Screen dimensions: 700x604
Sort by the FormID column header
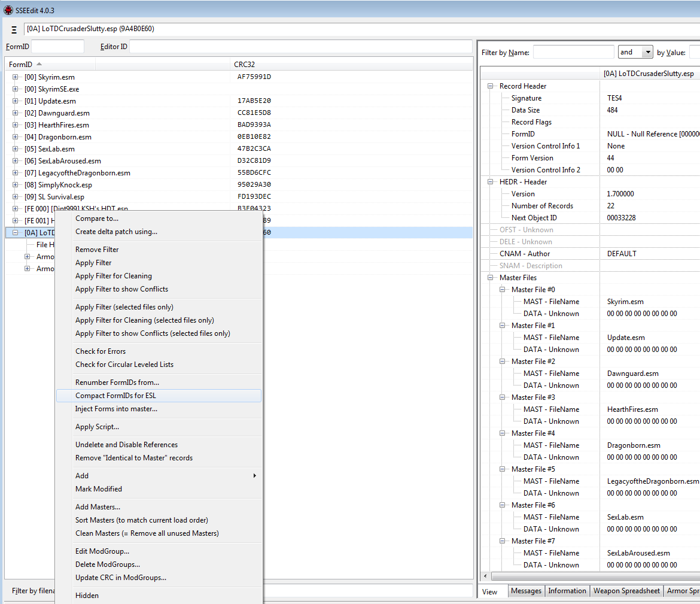coord(50,64)
